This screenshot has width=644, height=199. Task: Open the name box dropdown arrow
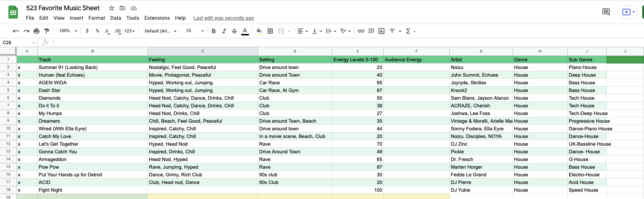point(34,43)
